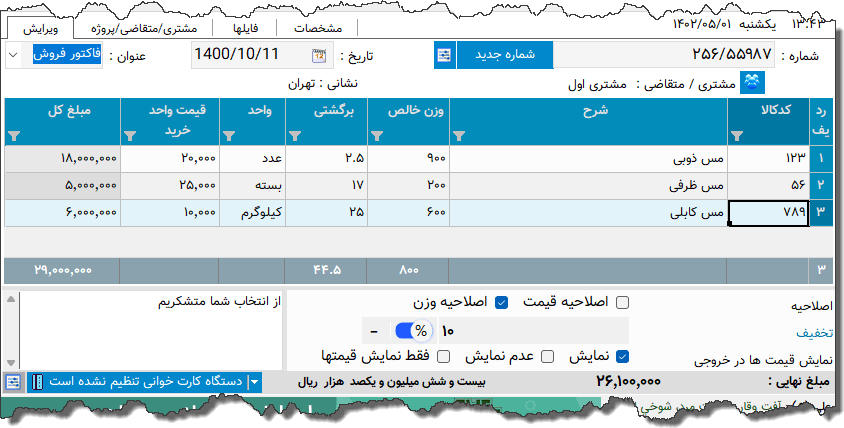The image size is (844, 428).
Task: Switch to the مشخصات tab
Action: point(318,28)
